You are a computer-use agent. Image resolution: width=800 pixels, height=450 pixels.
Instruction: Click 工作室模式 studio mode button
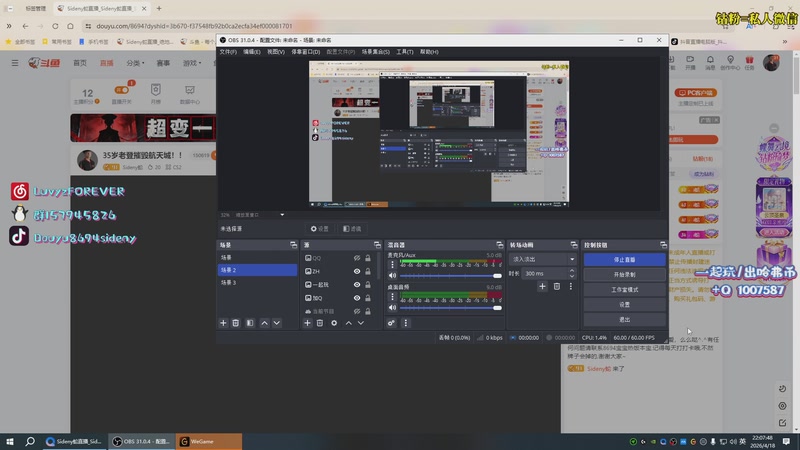point(624,290)
